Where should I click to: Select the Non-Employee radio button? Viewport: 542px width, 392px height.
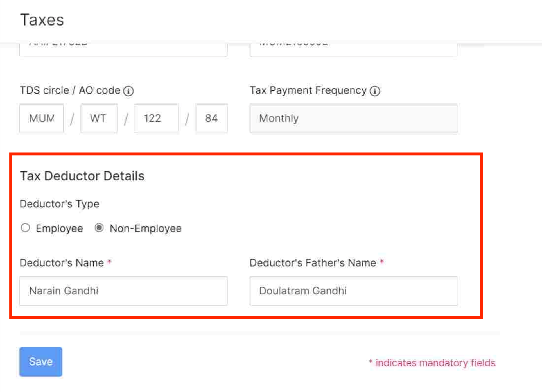click(x=100, y=228)
